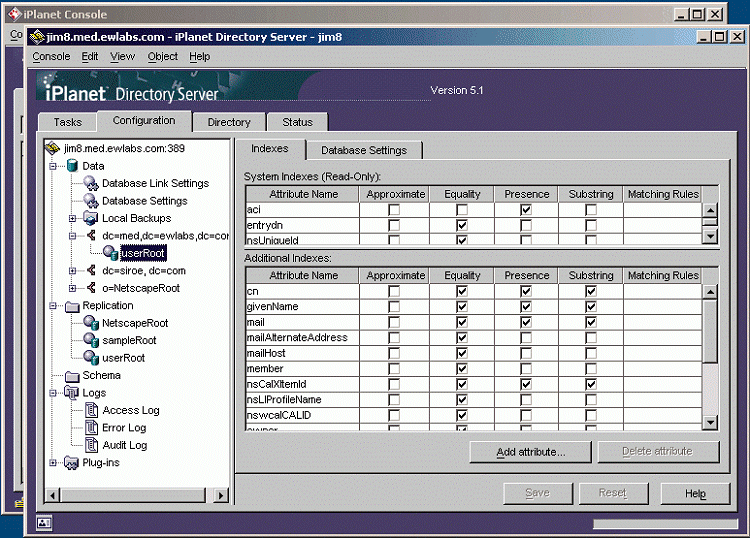Collapse the dc=med,dc=ewlabs suffix node
750x538 pixels.
72,236
